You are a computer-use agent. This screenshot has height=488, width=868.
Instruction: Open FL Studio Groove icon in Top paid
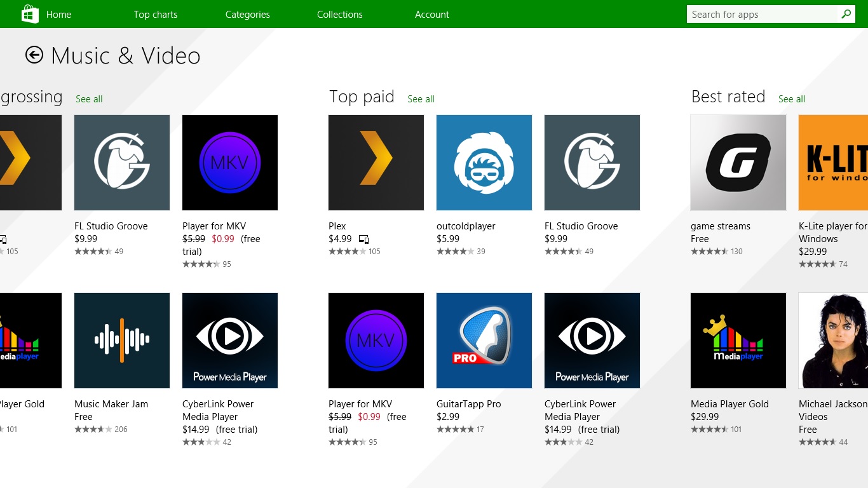coord(592,163)
